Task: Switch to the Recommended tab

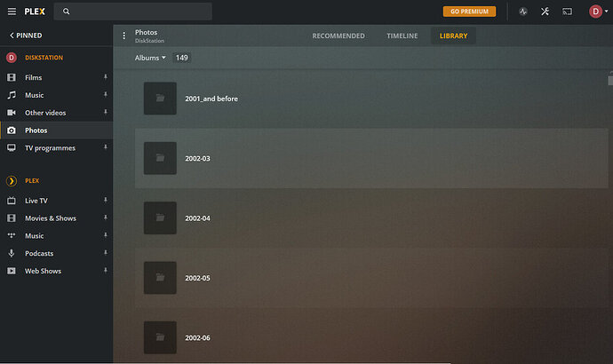Action: click(x=338, y=36)
